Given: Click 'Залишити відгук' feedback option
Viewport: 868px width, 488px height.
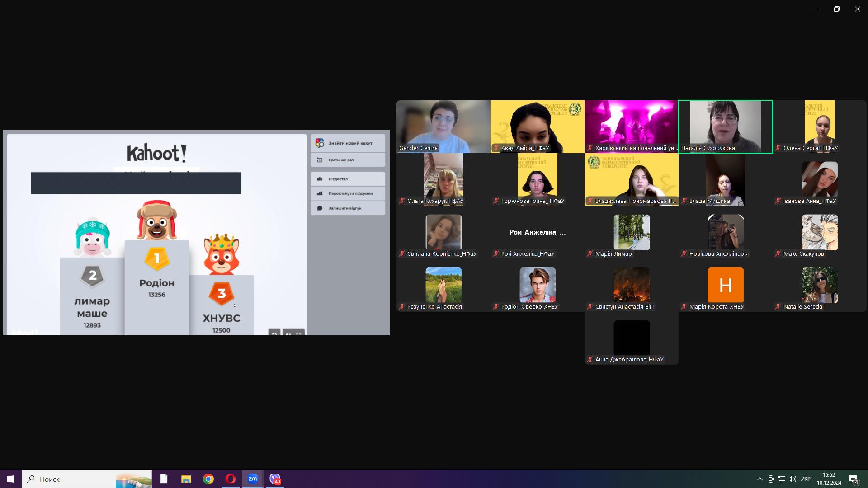Looking at the screenshot, I should pyautogui.click(x=348, y=208).
